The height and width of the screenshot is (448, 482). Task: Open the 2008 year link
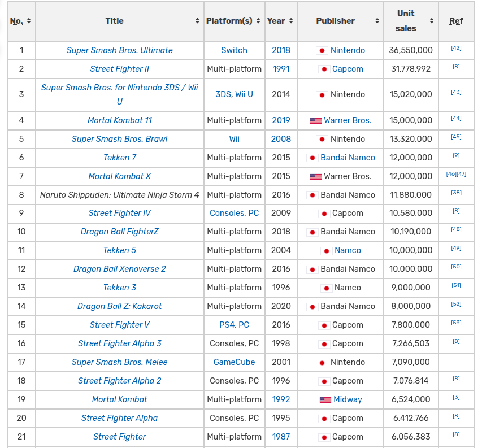(x=281, y=139)
